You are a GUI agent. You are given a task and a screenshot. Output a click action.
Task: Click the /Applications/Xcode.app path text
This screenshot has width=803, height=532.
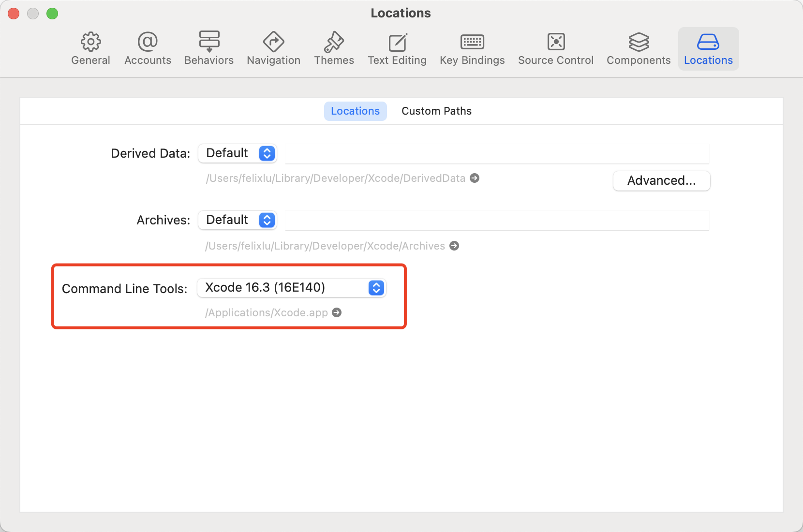[267, 312]
